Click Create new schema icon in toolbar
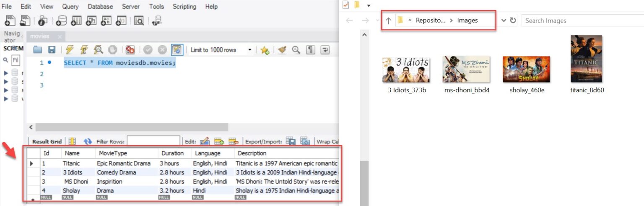Viewport: 644px width, 206px height. point(62,20)
